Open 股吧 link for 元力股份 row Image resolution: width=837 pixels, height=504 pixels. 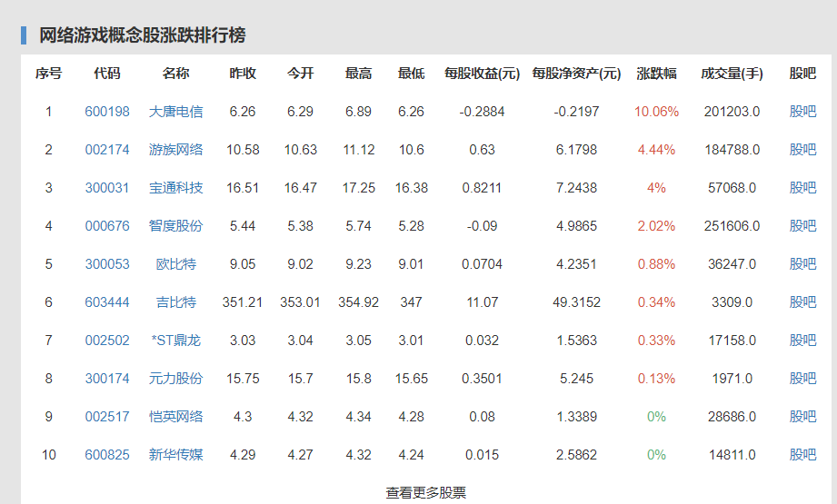pos(802,379)
